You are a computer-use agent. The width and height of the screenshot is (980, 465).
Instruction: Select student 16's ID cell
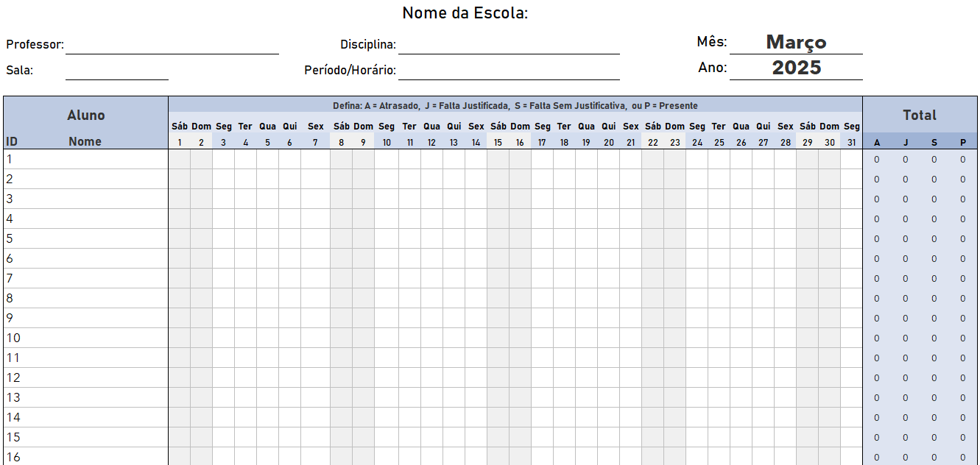(x=13, y=457)
